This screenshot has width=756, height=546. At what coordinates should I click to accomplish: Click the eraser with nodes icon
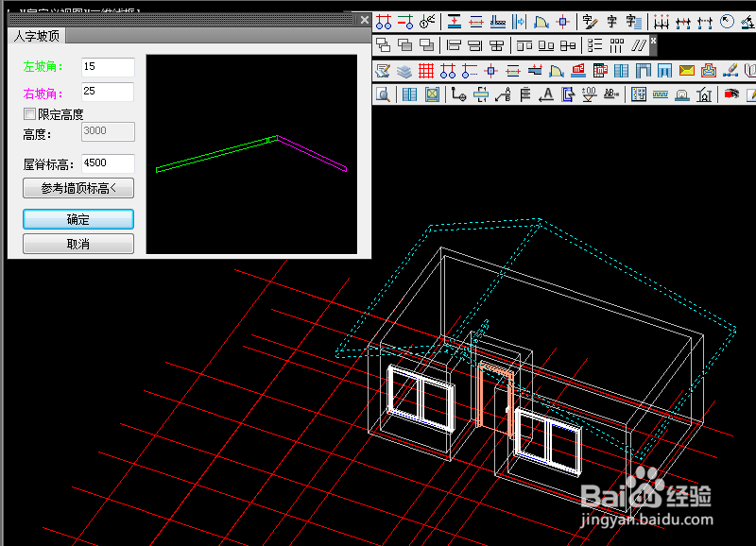pyautogui.click(x=730, y=71)
